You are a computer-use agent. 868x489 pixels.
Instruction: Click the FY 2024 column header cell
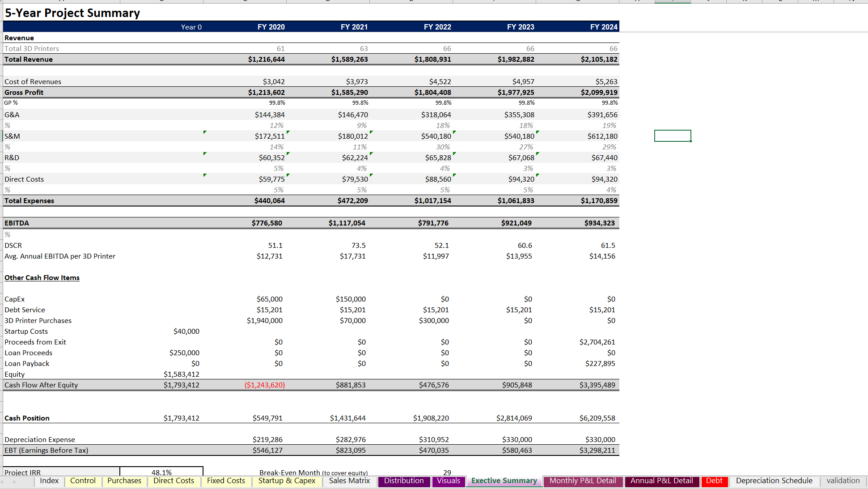[604, 27]
